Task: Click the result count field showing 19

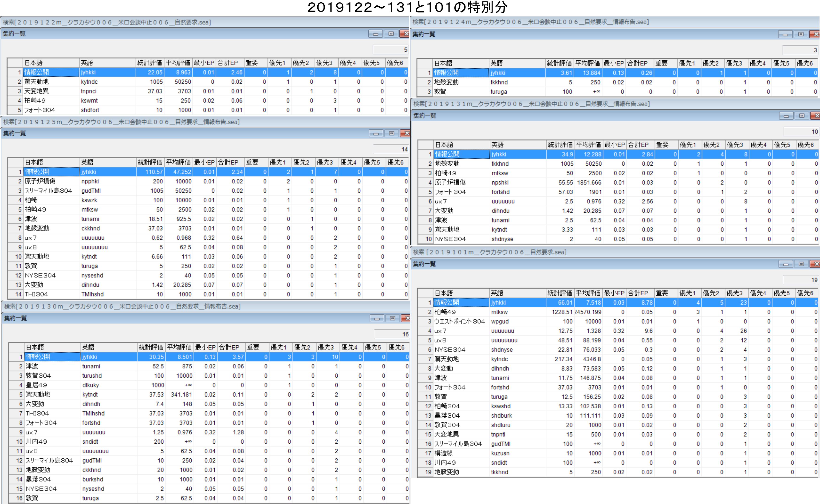Action: click(x=800, y=280)
